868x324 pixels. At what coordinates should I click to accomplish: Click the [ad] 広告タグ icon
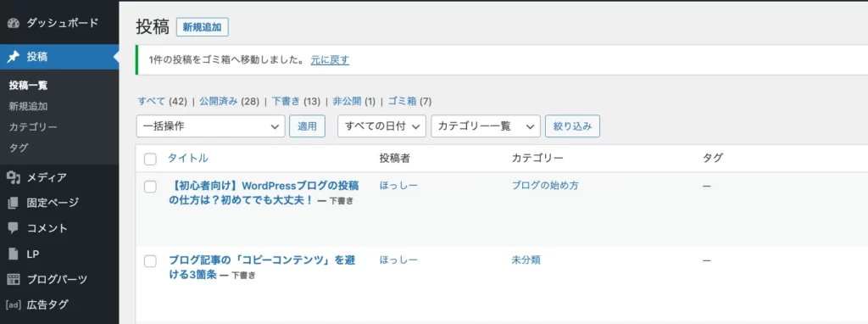coord(14,304)
